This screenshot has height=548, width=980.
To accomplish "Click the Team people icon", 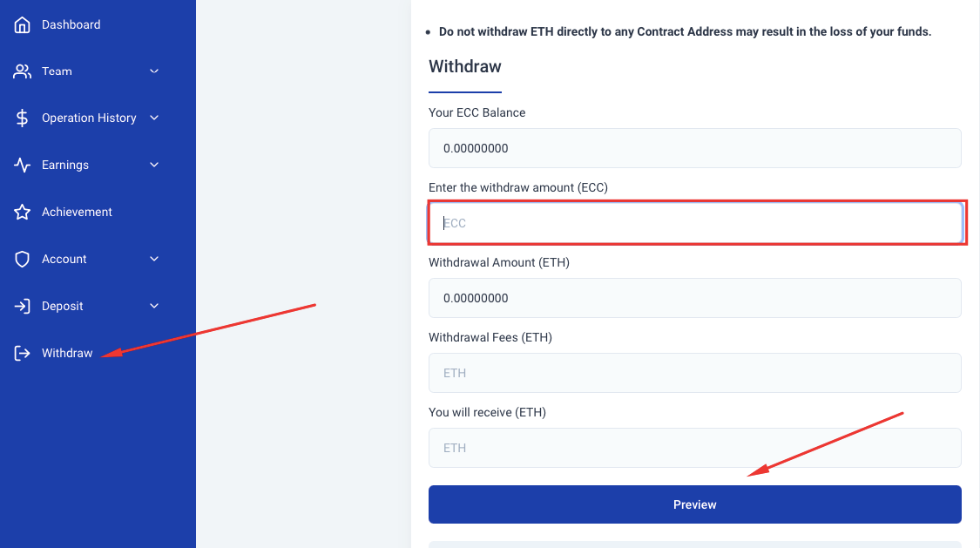I will click(x=22, y=71).
